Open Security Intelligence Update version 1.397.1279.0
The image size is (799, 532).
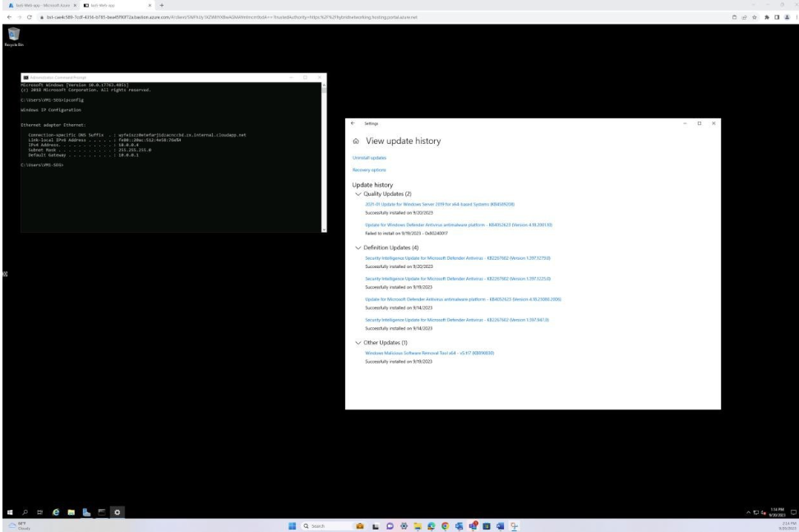[x=458, y=258]
